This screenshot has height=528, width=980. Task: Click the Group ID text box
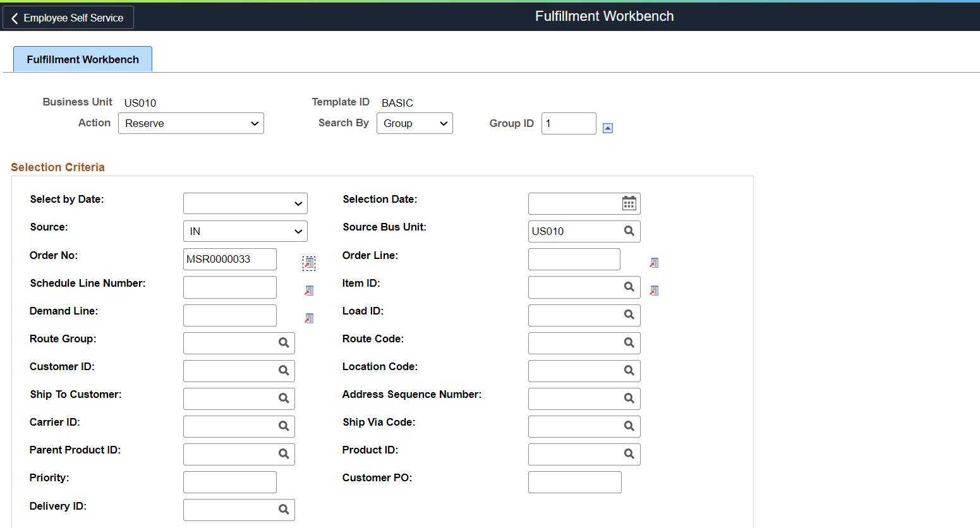pos(569,123)
